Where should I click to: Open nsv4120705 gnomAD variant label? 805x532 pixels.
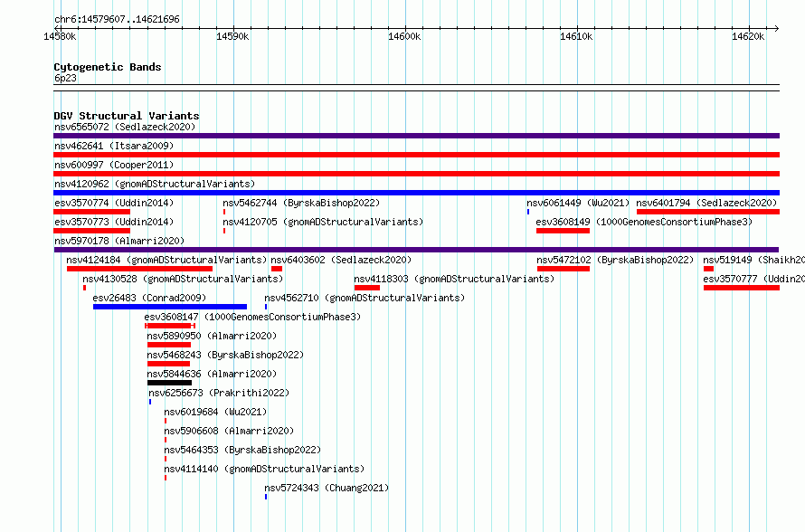[323, 222]
